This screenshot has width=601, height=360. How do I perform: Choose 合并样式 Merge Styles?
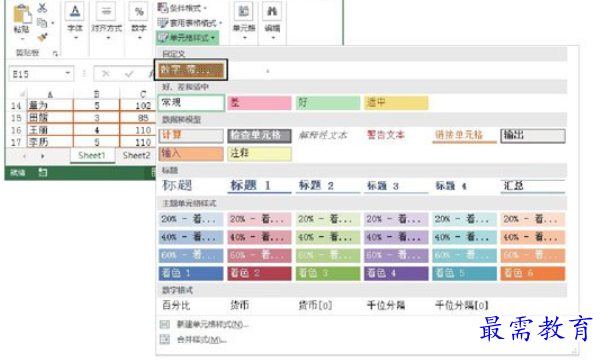(194, 339)
